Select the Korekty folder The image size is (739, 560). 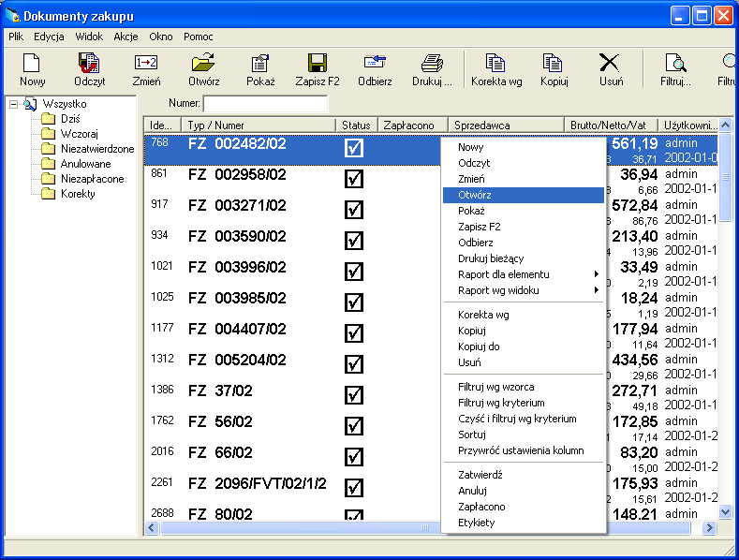coord(78,194)
